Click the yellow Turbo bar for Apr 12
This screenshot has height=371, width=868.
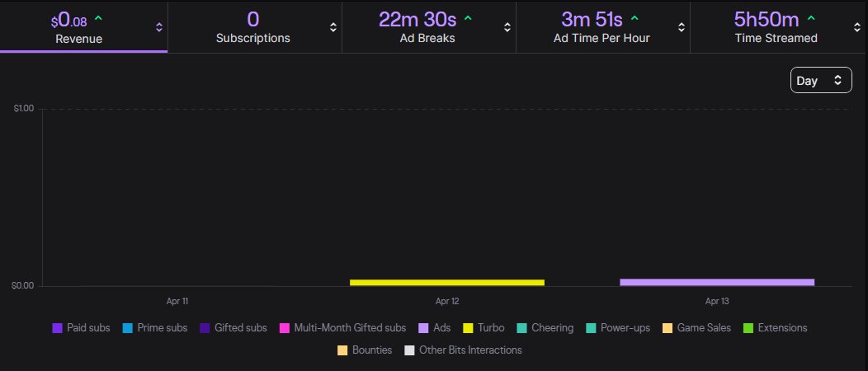447,283
